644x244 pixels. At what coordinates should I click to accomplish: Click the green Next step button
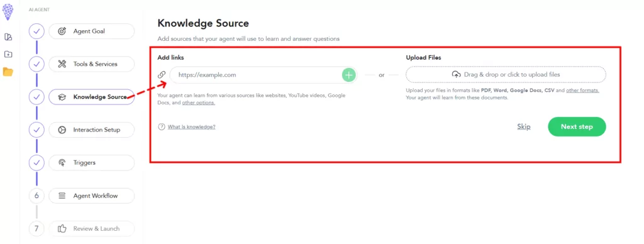coord(577,126)
